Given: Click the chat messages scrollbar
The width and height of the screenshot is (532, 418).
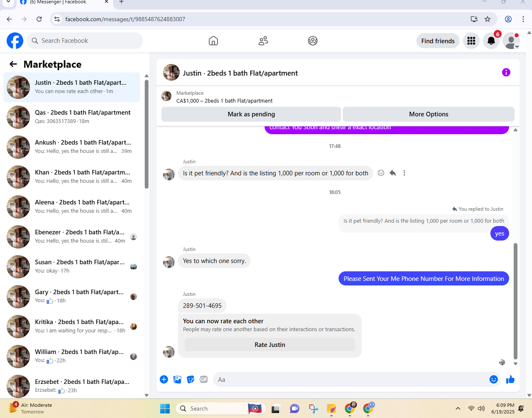Looking at the screenshot, I should tap(515, 301).
